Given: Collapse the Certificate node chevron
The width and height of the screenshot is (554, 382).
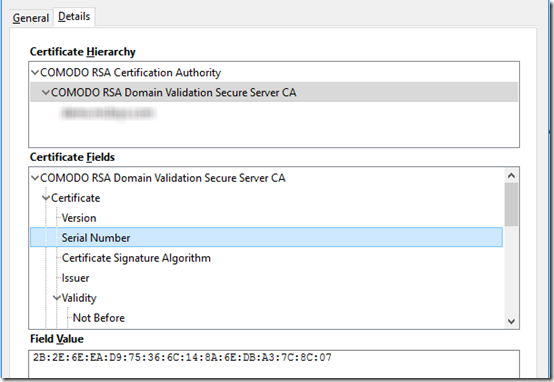Looking at the screenshot, I should [46, 198].
